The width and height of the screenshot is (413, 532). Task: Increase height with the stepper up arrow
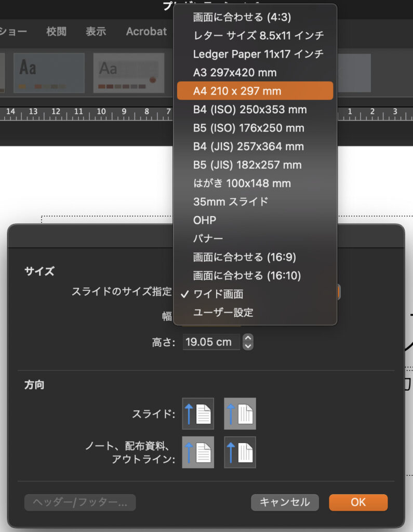tap(248, 338)
